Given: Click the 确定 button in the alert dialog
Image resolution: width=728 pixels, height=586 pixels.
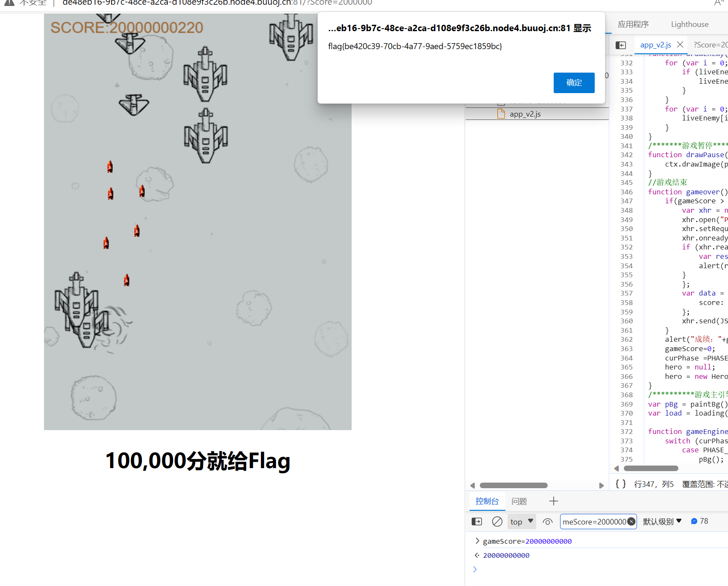Looking at the screenshot, I should (574, 83).
